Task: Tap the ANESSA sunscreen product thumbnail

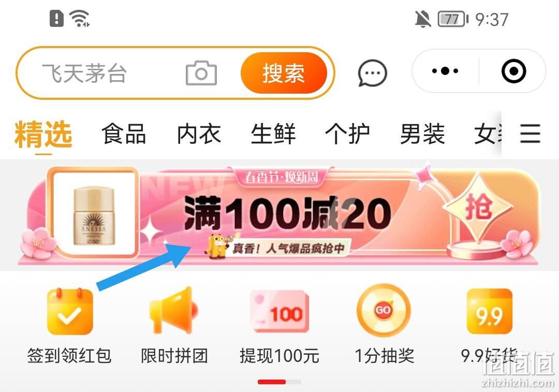Action: pos(94,213)
